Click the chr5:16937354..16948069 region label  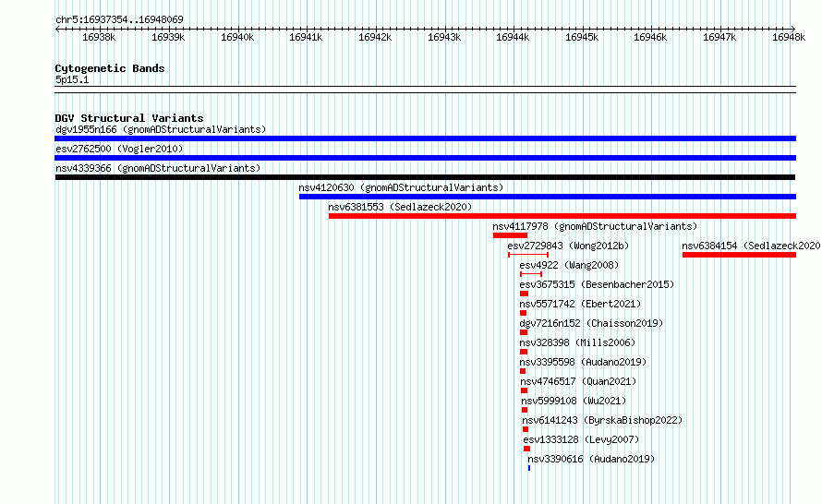pyautogui.click(x=119, y=19)
